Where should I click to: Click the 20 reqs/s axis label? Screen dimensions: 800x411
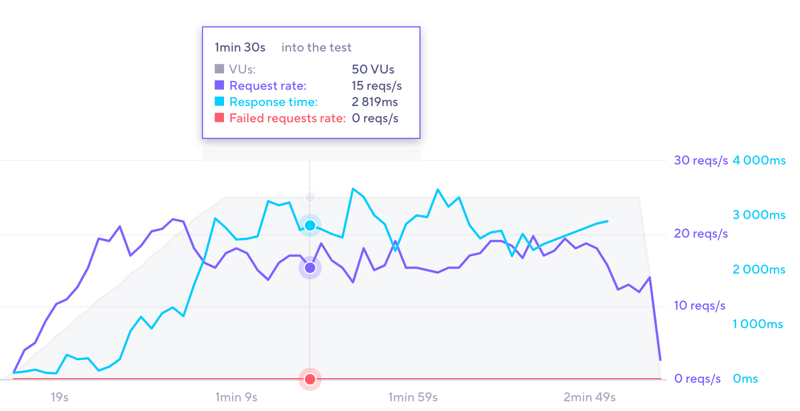698,234
